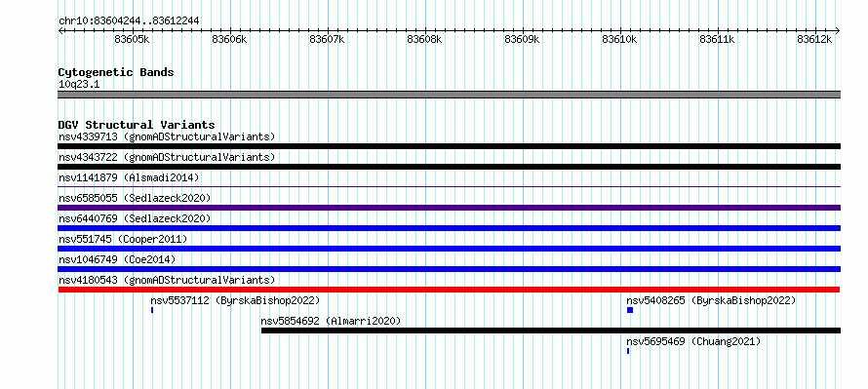Screen dimensions: 868x389
Task: Select the gray 10q23.1 cytogenetic band bar
Action: 449,95
